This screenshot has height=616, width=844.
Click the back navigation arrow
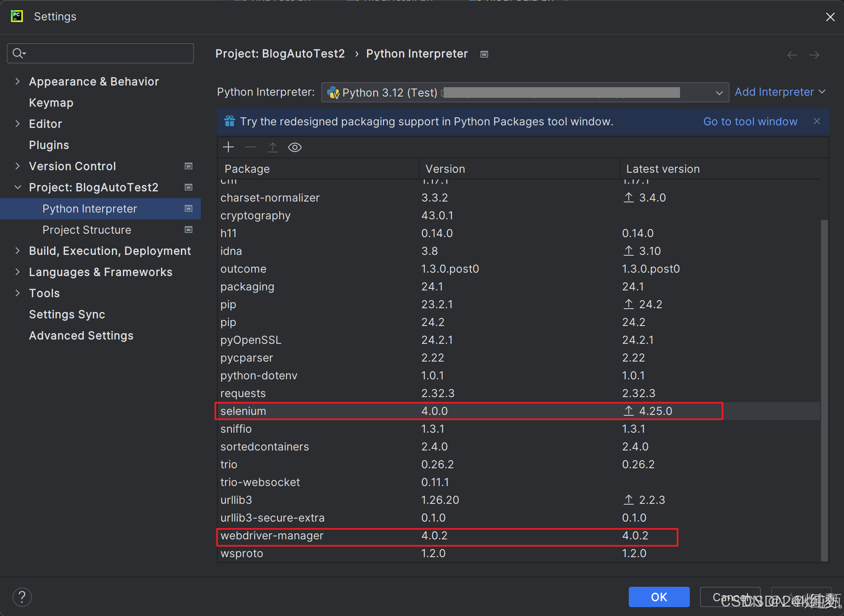792,55
